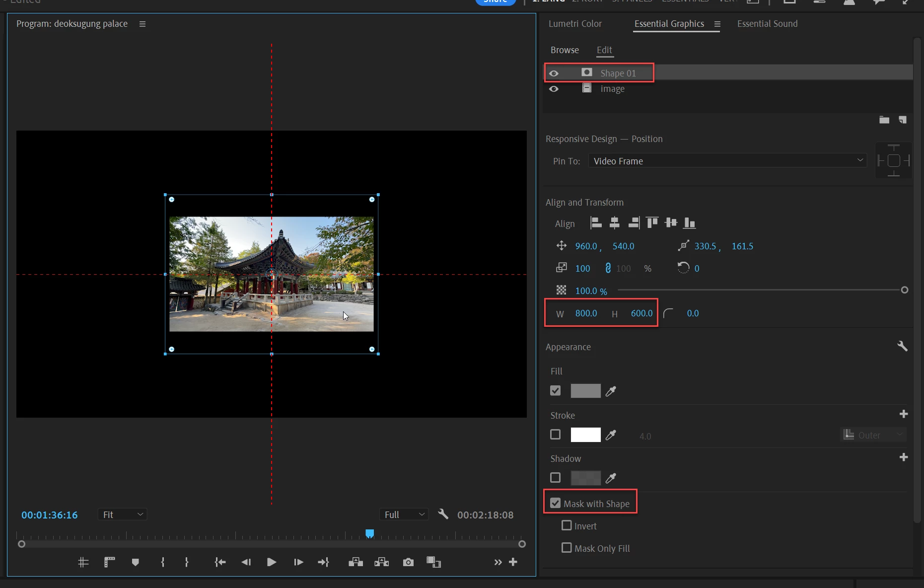
Task: Check the Invert mask checkbox
Action: (567, 525)
